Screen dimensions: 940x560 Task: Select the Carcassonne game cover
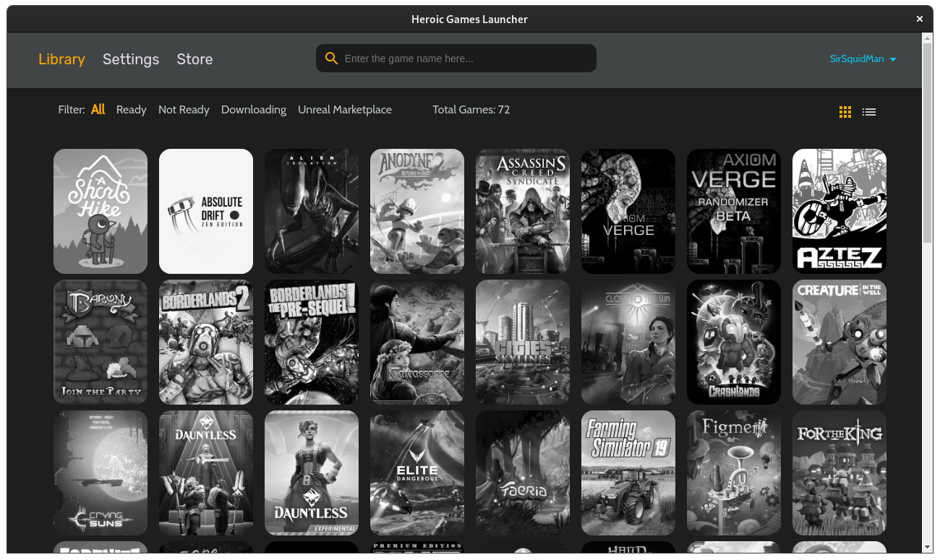(x=417, y=342)
